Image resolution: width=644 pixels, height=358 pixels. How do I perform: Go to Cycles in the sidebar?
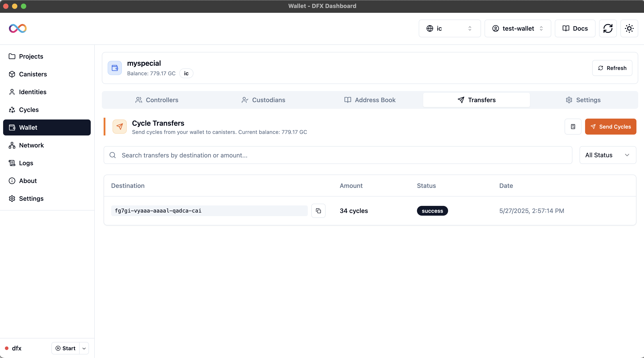point(29,109)
